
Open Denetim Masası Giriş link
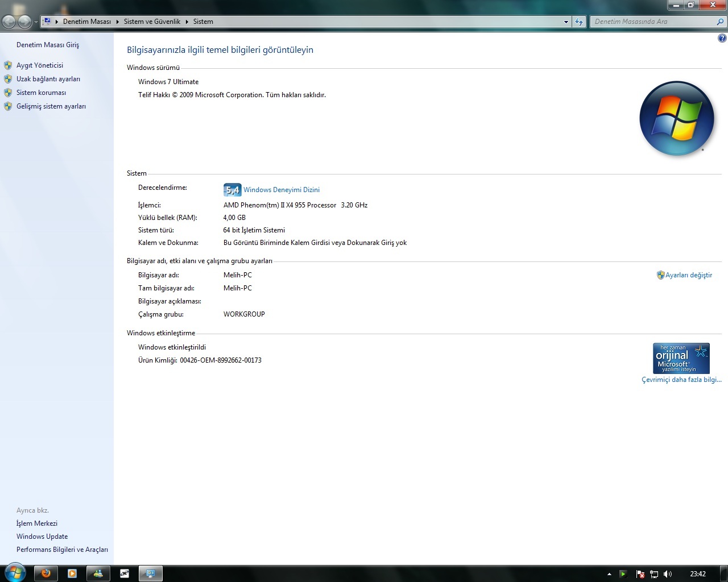[48, 45]
